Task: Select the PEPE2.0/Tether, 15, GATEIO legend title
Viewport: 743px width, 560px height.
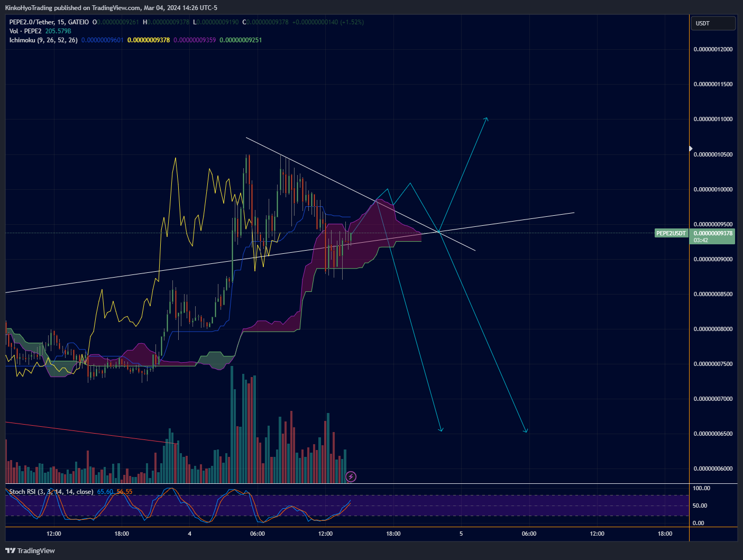Action: point(49,22)
